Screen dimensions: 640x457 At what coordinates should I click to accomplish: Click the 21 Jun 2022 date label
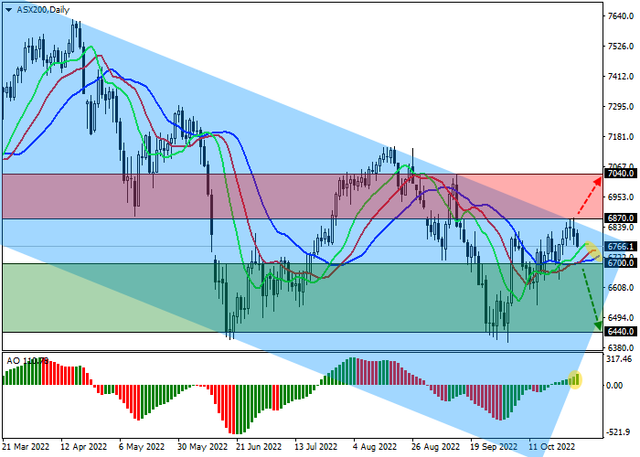point(259,447)
